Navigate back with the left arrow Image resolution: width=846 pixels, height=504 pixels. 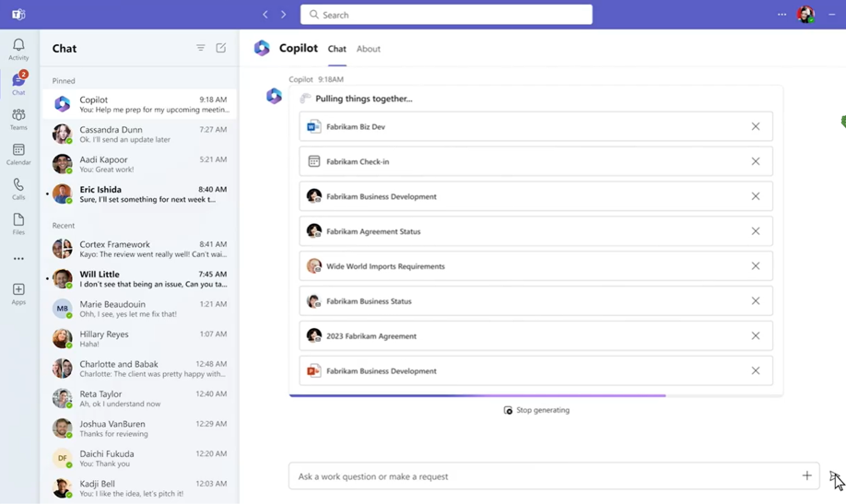pos(265,15)
